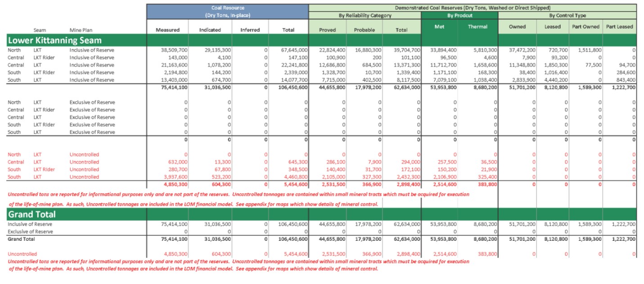Image resolution: width=644 pixels, height=284 pixels.
Task: Click the blue "Coal Resource" header cell
Action: pos(227,11)
